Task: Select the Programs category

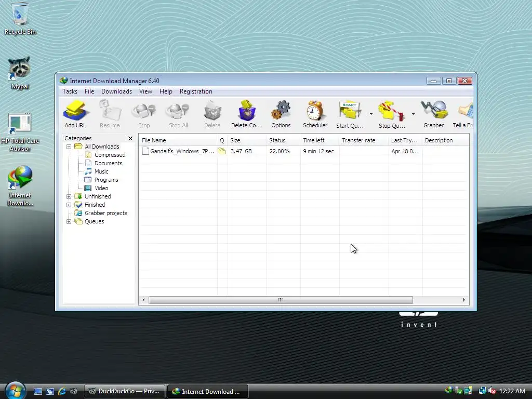Action: click(106, 180)
